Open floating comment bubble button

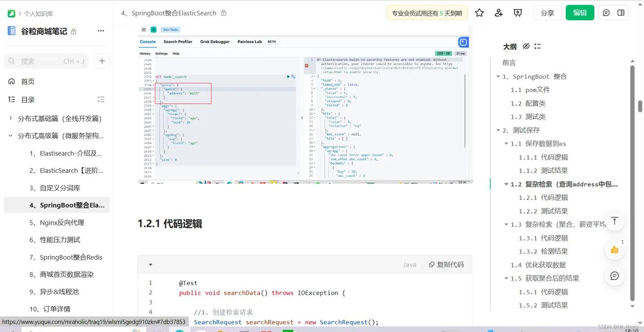tap(615, 276)
